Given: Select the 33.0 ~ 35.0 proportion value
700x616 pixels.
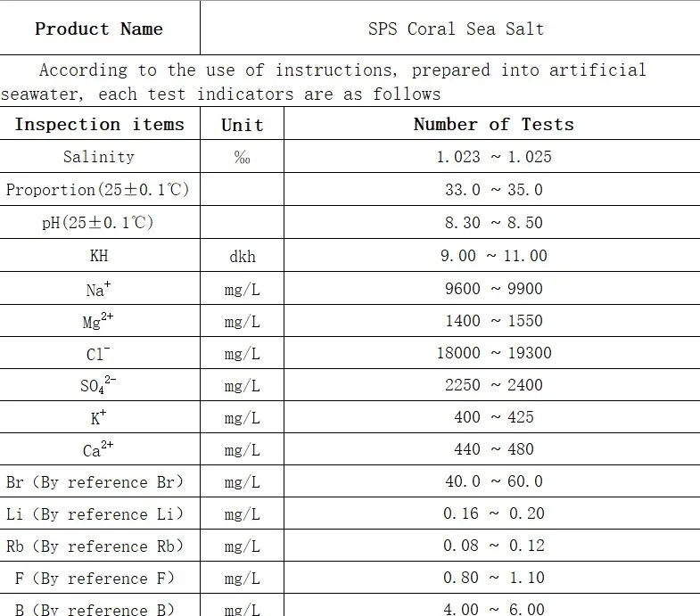Looking at the screenshot, I should (494, 190).
